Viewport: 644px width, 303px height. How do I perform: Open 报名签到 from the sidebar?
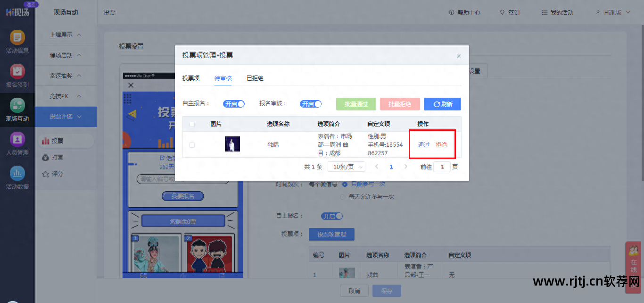[x=17, y=76]
